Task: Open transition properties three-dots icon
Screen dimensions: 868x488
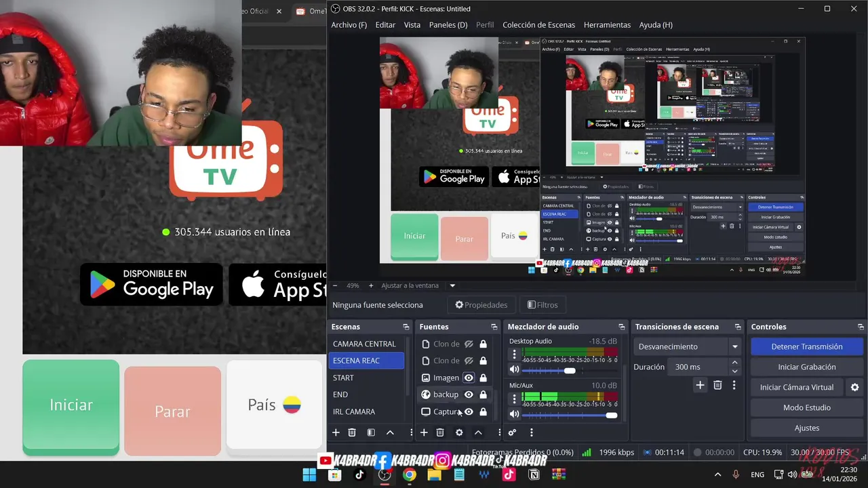Action: point(734,385)
